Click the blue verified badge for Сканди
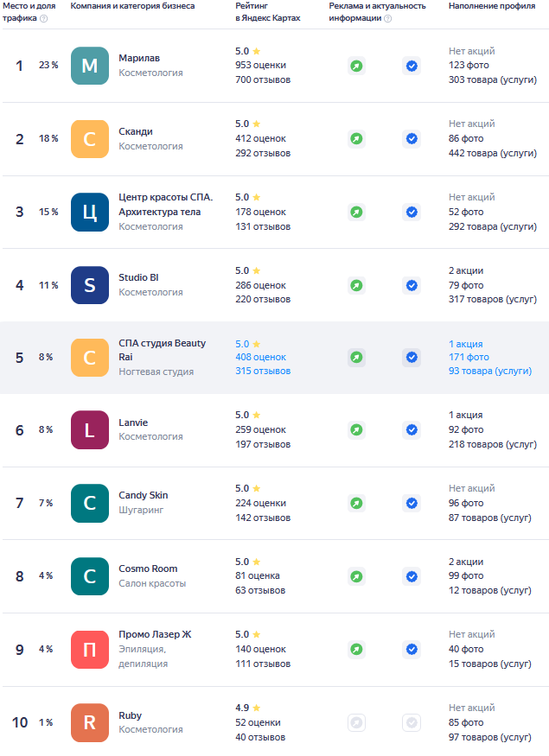This screenshot has height=756, width=549. click(412, 139)
